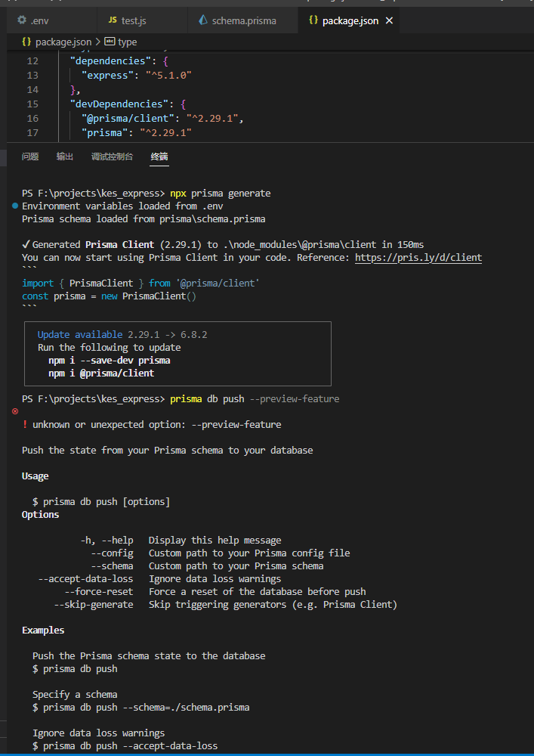Click the JS icon on test.js tab
Image resolution: width=534 pixels, height=756 pixels.
pos(113,20)
